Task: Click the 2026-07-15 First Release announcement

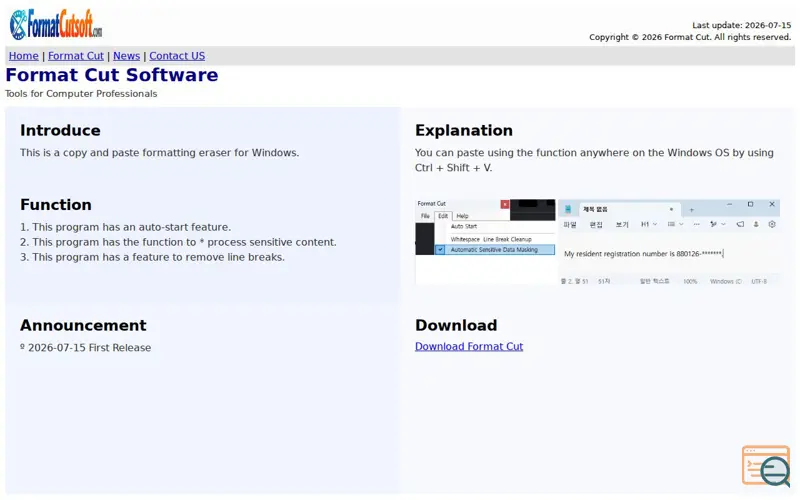Action: [86, 348]
